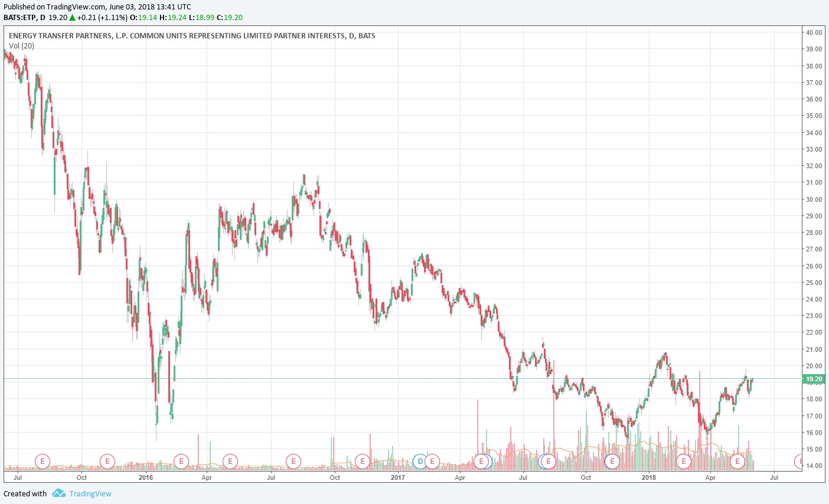Click the 2018 label on time axis
This screenshot has width=829, height=504.
[x=648, y=477]
